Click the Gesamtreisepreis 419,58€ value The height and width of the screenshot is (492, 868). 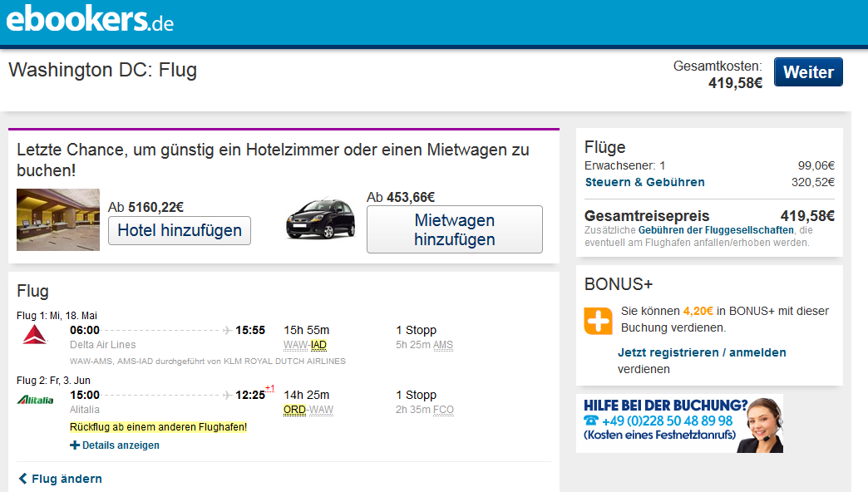[x=807, y=216]
